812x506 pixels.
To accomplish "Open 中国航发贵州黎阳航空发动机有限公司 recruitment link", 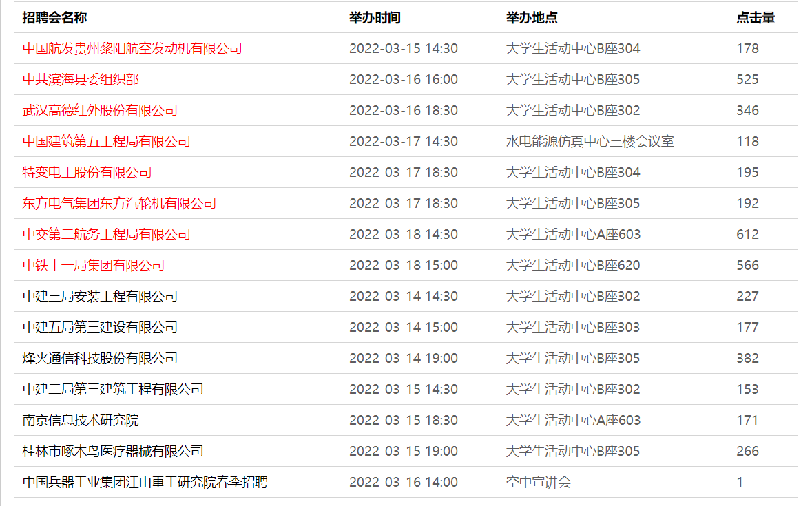I will pyautogui.click(x=132, y=49).
